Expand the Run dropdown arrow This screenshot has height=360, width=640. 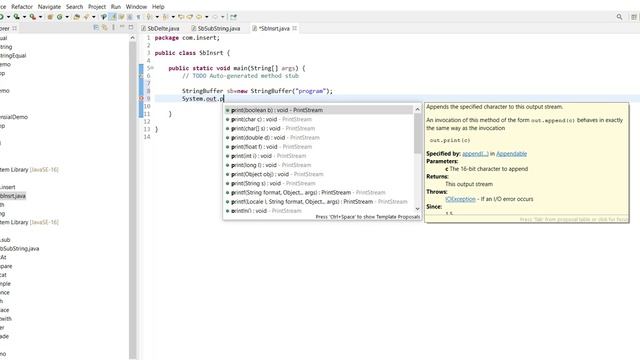(x=8, y=17)
